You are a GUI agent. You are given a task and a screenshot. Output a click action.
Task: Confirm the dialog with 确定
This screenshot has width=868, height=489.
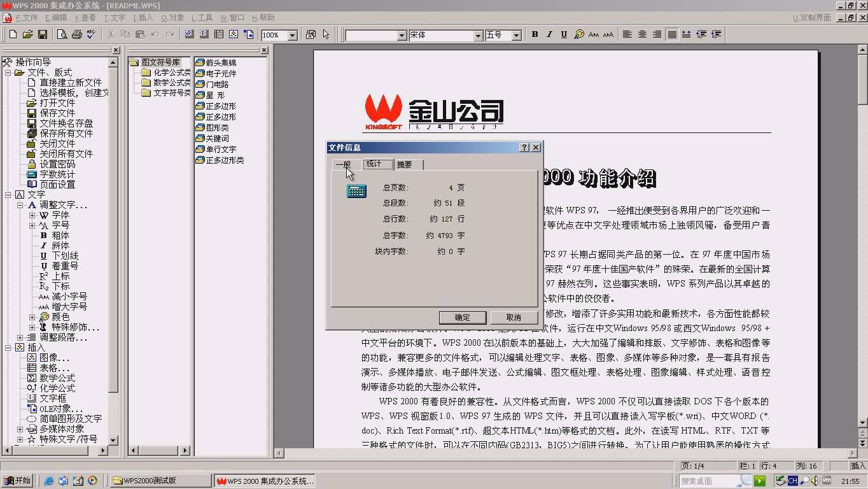463,318
